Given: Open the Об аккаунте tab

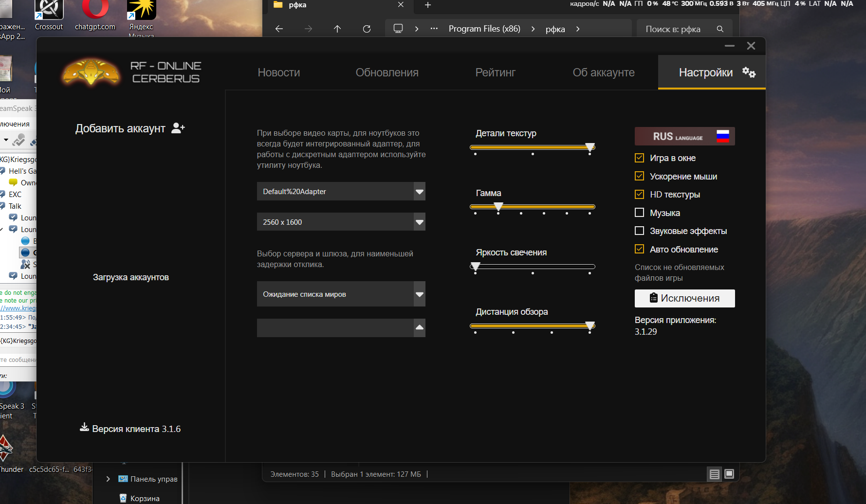Looking at the screenshot, I should pyautogui.click(x=603, y=72).
